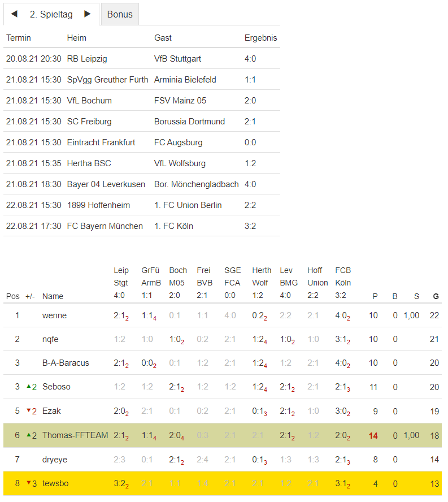Click the green up arrow beside Seboso
The image size is (448, 502).
(x=29, y=387)
